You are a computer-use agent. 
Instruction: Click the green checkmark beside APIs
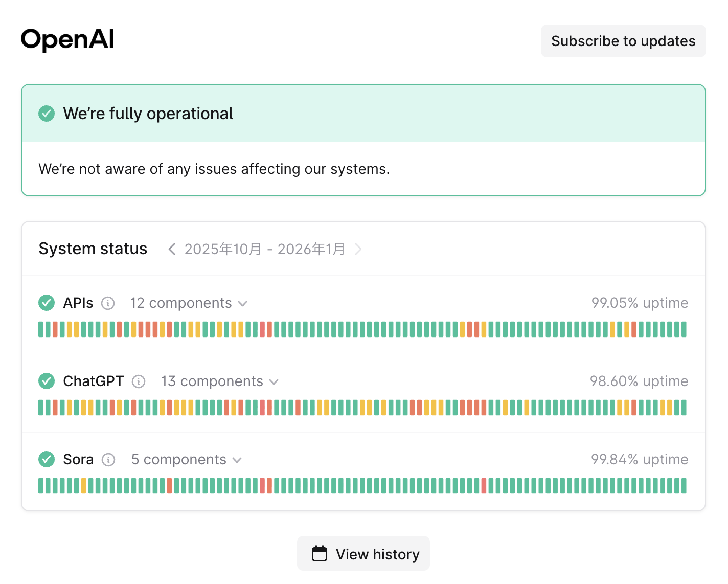(x=47, y=303)
